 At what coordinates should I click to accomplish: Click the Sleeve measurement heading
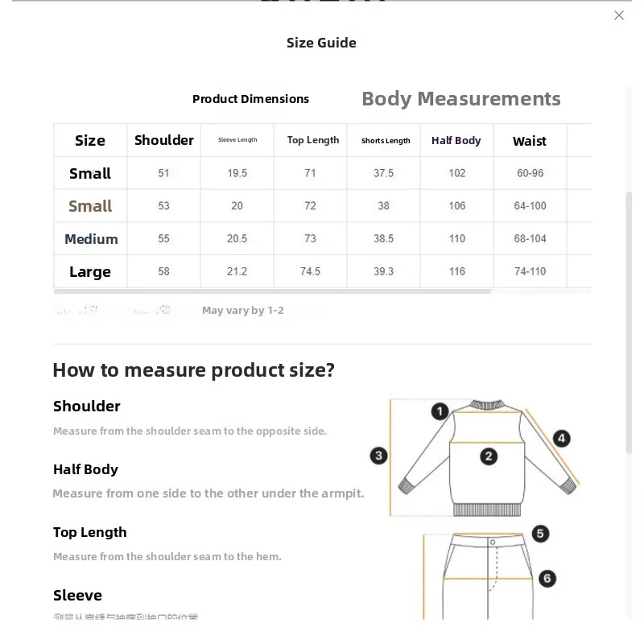(77, 595)
